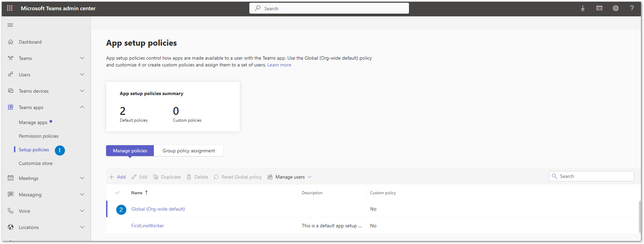Click the Custom policy column header
This screenshot has height=244, width=644.
pyautogui.click(x=383, y=193)
